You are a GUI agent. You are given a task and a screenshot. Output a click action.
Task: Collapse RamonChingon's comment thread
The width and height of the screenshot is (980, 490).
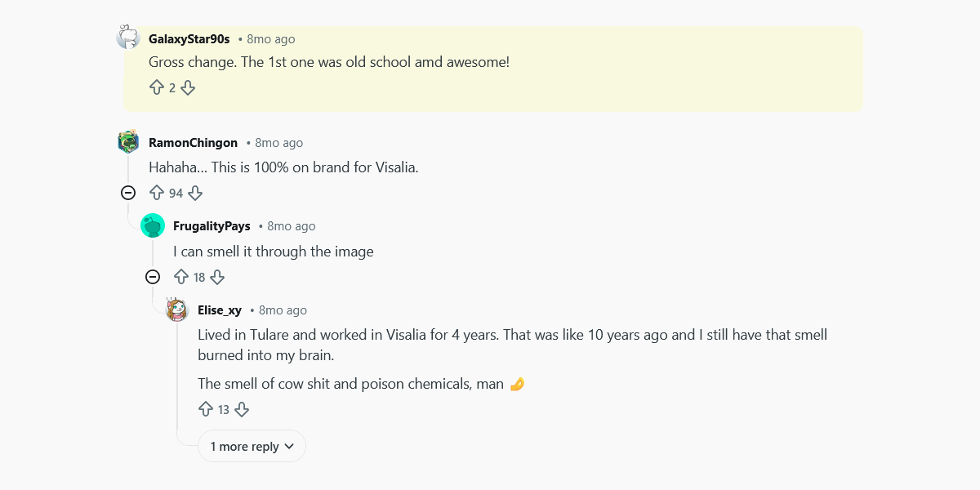(x=128, y=193)
